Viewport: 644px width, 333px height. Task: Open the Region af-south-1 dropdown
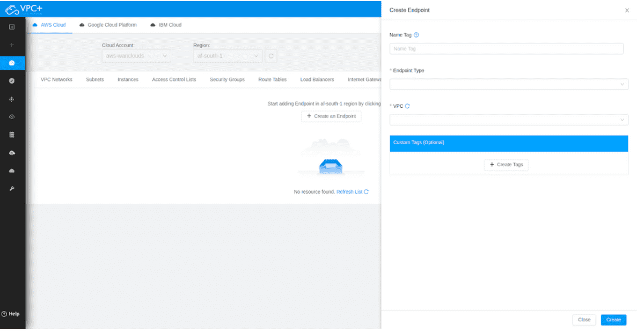pyautogui.click(x=228, y=56)
